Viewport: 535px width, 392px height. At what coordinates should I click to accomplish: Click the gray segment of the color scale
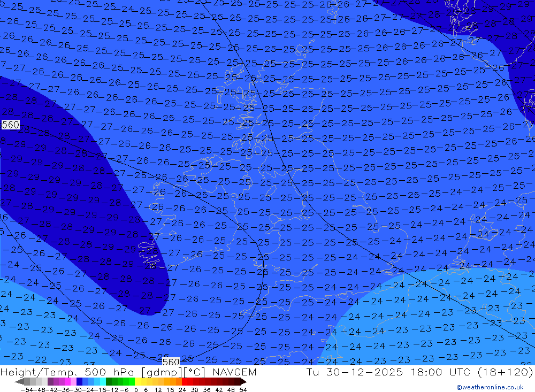pyautogui.click(x=33, y=382)
